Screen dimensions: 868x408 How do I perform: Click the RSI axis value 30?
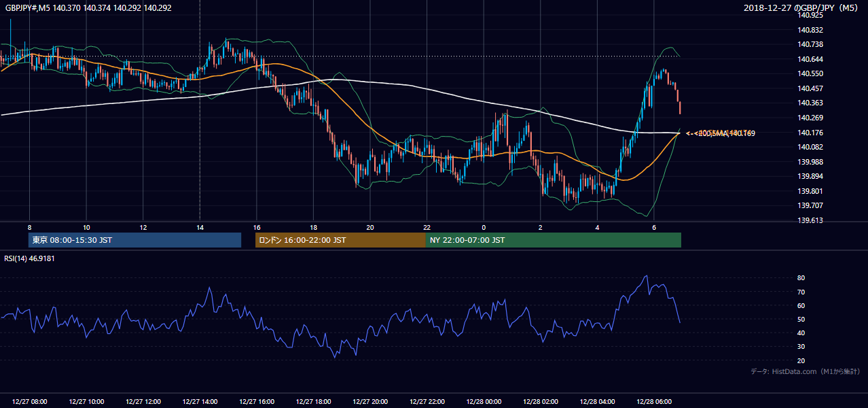tap(801, 347)
